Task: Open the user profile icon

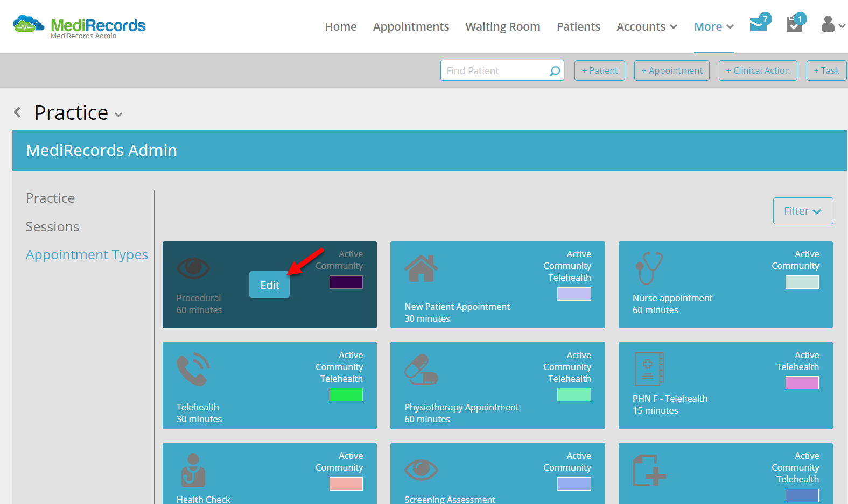Action: click(x=828, y=24)
